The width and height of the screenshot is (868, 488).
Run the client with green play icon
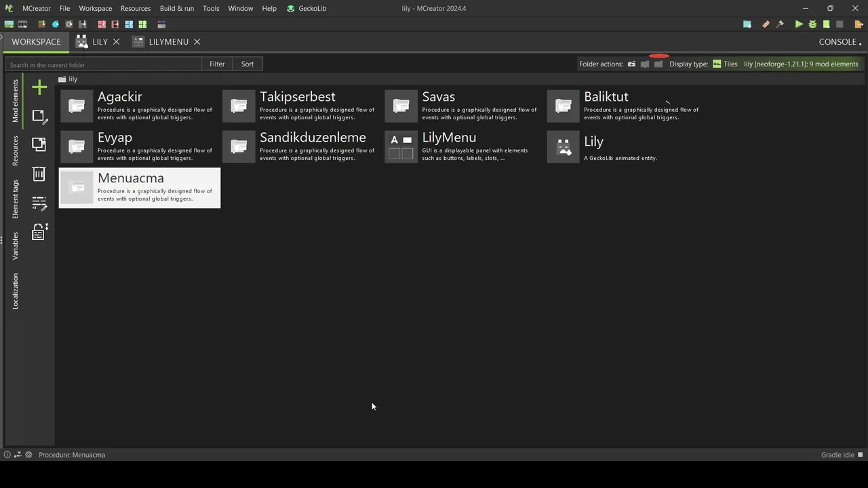[x=799, y=24]
